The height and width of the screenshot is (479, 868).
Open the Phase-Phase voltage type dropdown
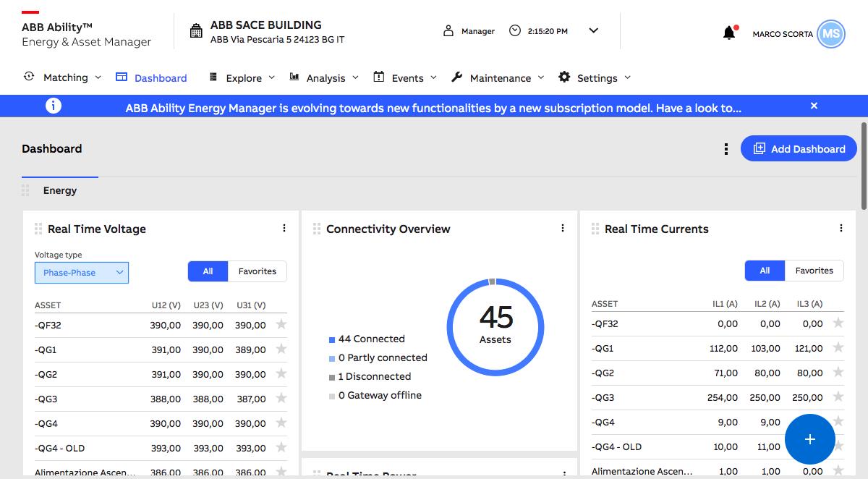(82, 273)
